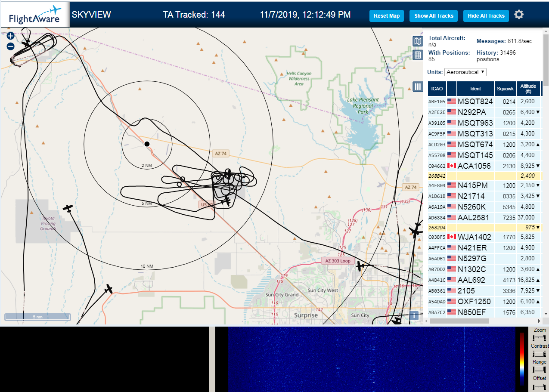The width and height of the screenshot is (549, 392).
Task: Click the SKYVIEW title text
Action: click(x=91, y=15)
